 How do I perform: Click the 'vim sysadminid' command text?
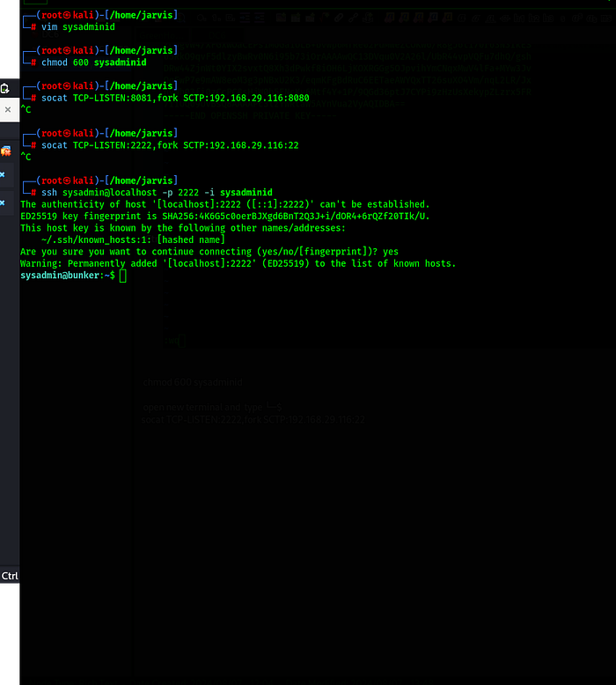[x=77, y=27]
